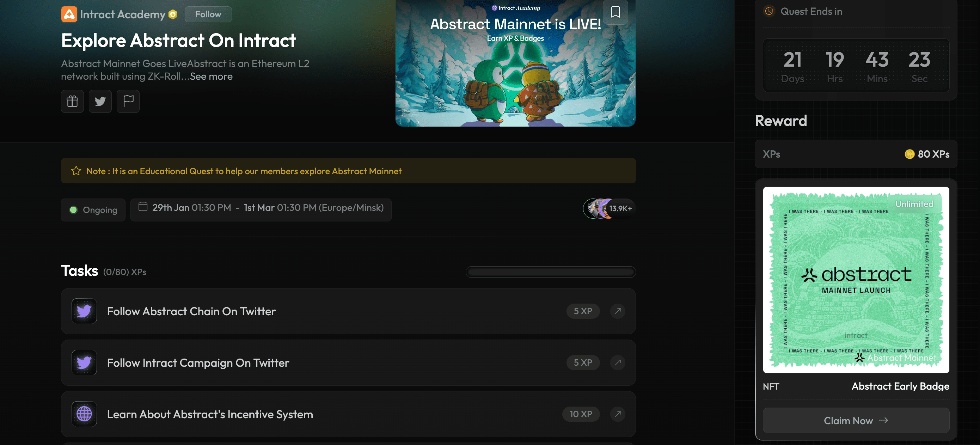Open arrow for Follow Abstract Chain task
Viewport: 980px width, 445px height.
tap(618, 311)
